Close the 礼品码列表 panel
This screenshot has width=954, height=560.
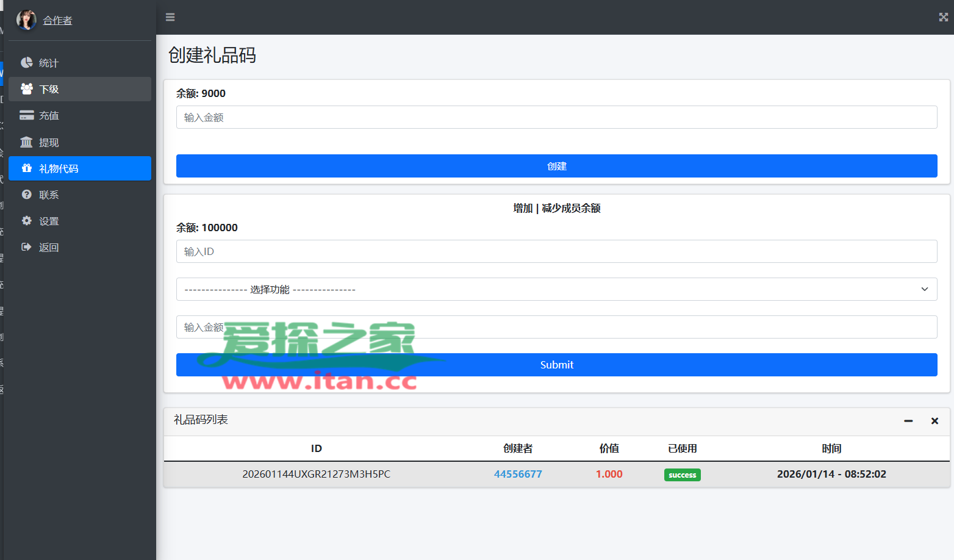(x=934, y=421)
